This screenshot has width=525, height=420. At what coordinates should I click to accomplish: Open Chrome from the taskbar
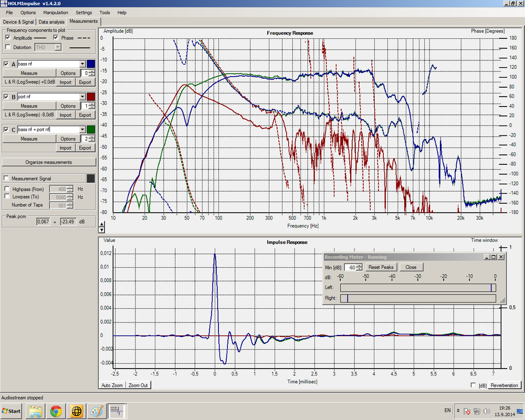[x=56, y=411]
